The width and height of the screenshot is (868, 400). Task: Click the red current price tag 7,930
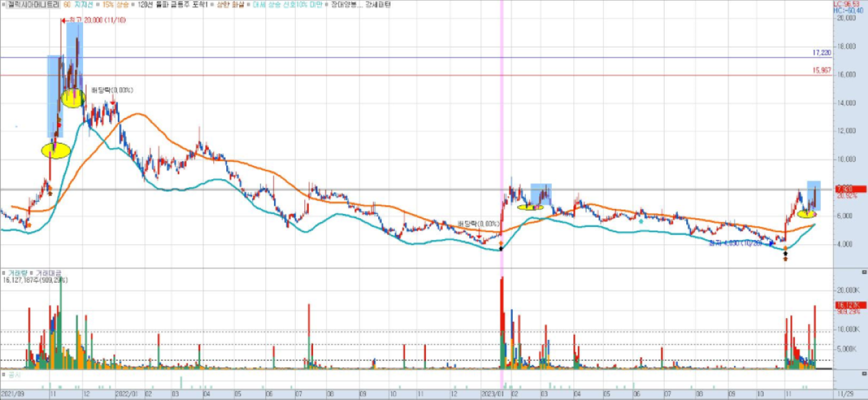[851, 189]
